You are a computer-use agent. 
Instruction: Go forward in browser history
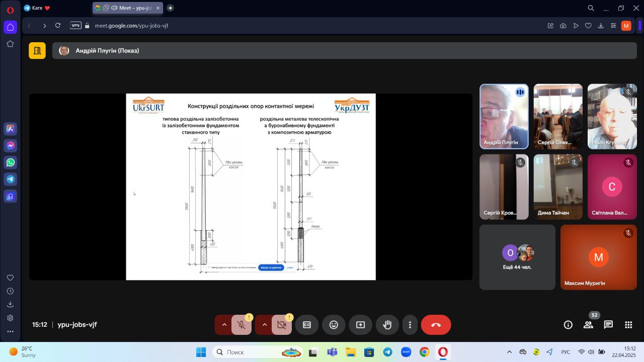coord(44,26)
